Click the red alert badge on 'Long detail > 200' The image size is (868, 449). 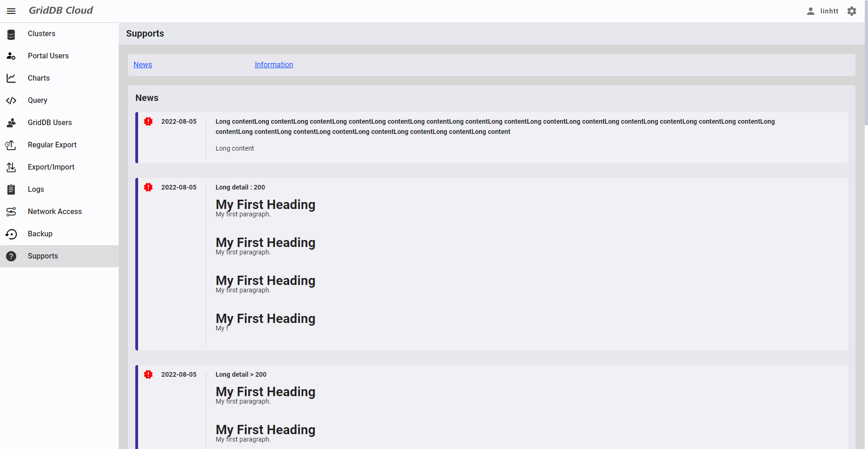148,374
